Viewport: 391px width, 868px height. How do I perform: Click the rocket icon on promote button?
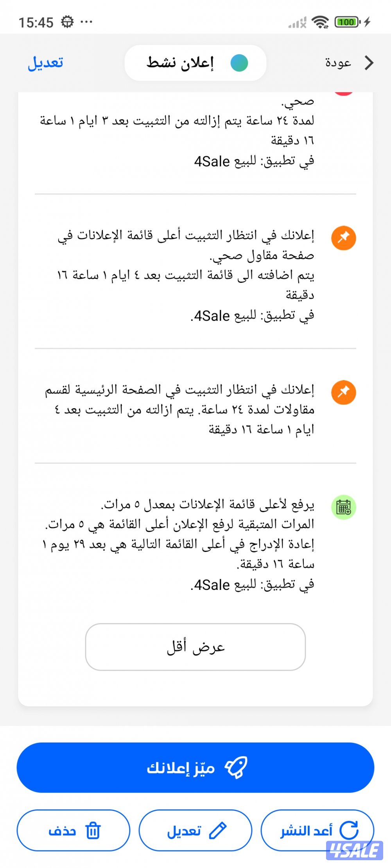click(236, 768)
